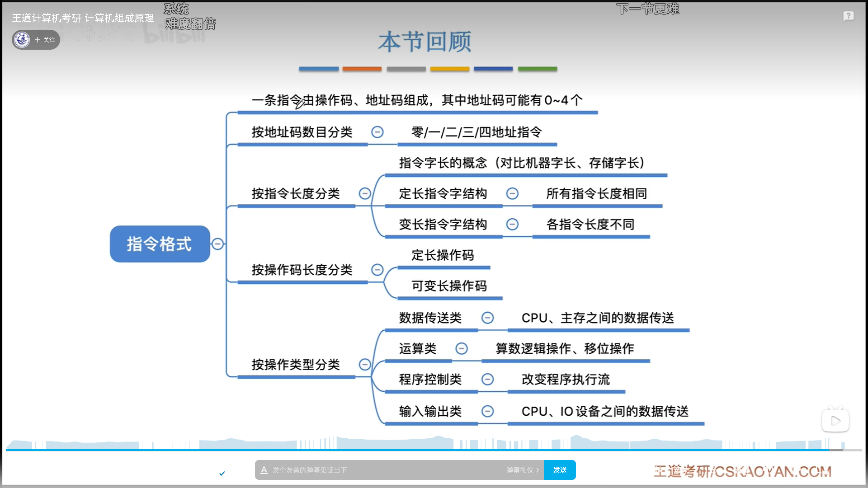Screen dimensions: 868x488
Task: Click the video progress bar
Action: coord(434,450)
